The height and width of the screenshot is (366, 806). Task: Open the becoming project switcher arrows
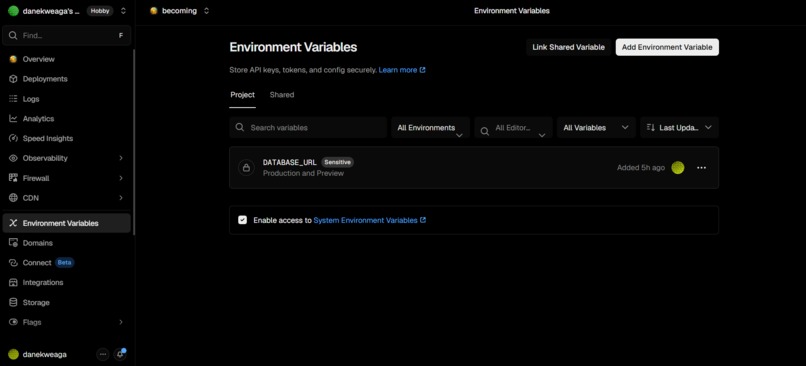click(x=206, y=11)
